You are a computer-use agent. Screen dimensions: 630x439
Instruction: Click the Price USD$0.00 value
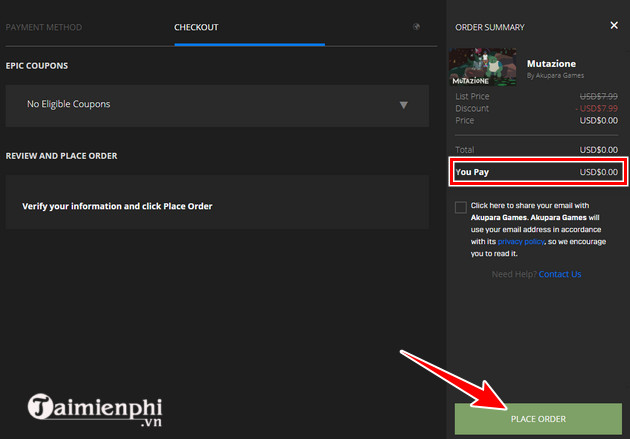coord(599,120)
